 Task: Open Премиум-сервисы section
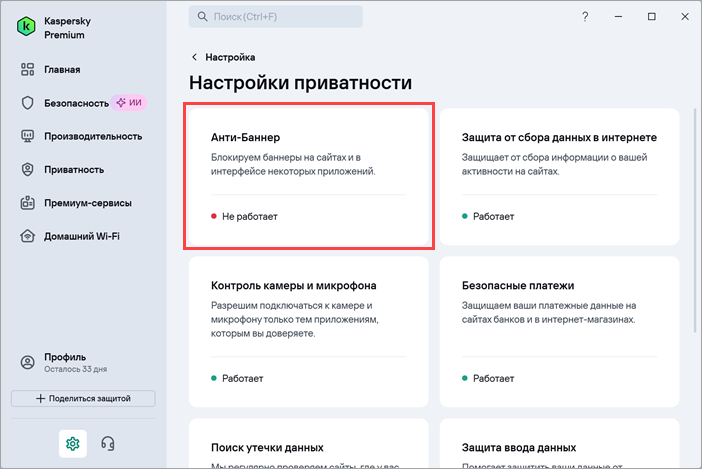[88, 203]
